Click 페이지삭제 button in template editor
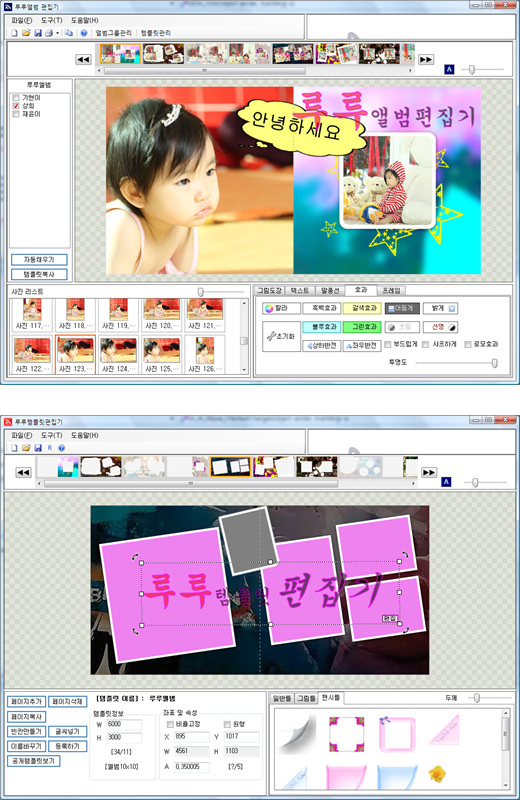 pyautogui.click(x=68, y=702)
